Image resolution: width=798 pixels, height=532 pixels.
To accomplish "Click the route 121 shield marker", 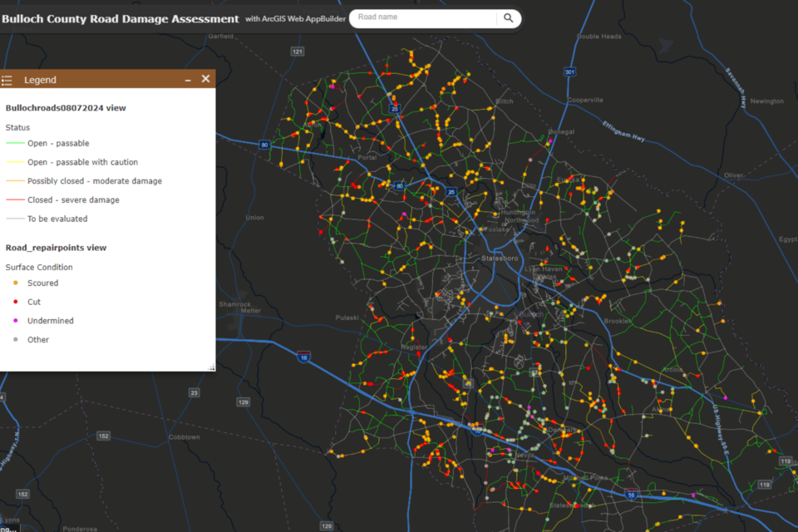I will (x=298, y=52).
